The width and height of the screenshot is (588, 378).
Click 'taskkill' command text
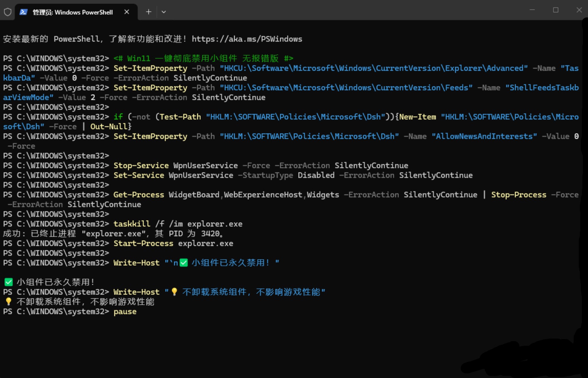click(132, 224)
